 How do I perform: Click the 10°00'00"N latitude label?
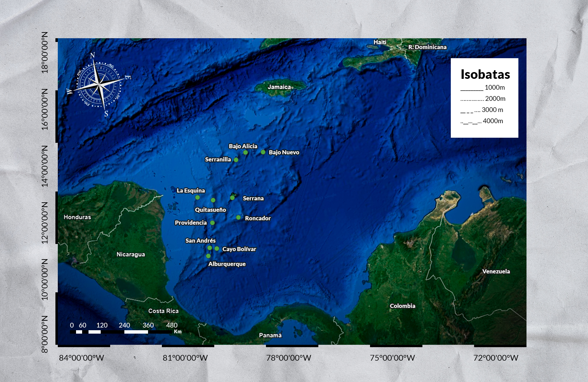click(x=45, y=279)
